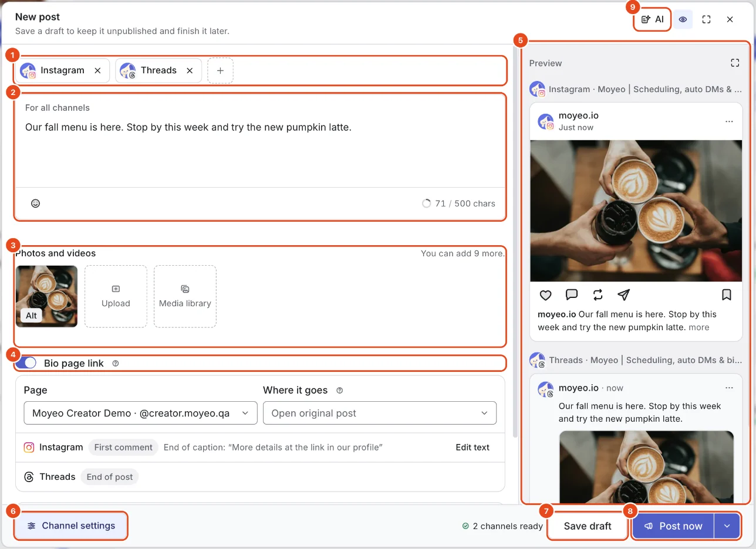Click the Post now button
This screenshot has width=756, height=549.
coord(673,526)
